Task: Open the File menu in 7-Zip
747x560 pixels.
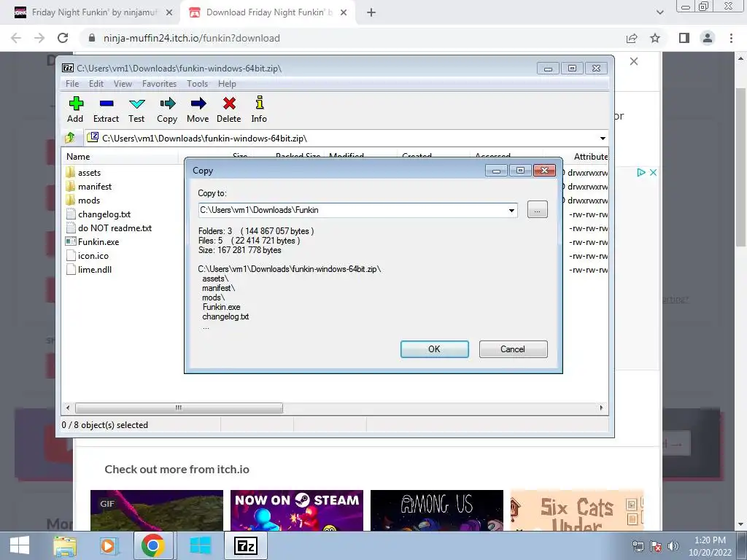Action: (x=72, y=84)
